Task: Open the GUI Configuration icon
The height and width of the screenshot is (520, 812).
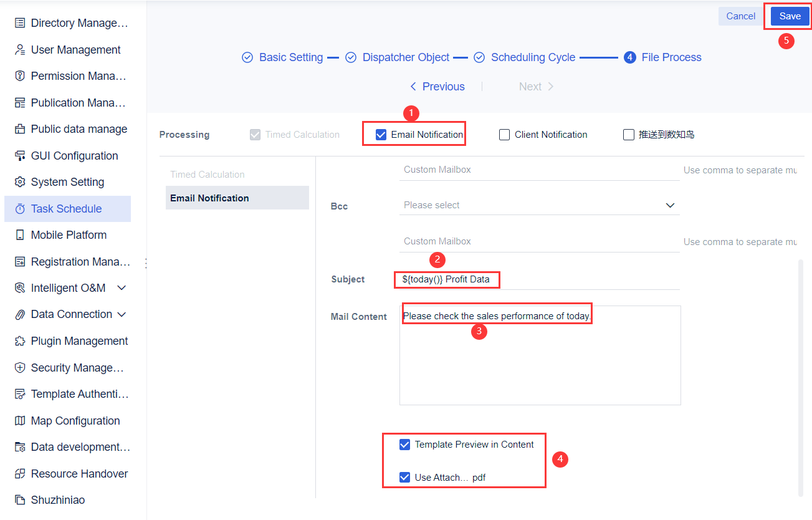Action: pos(19,155)
